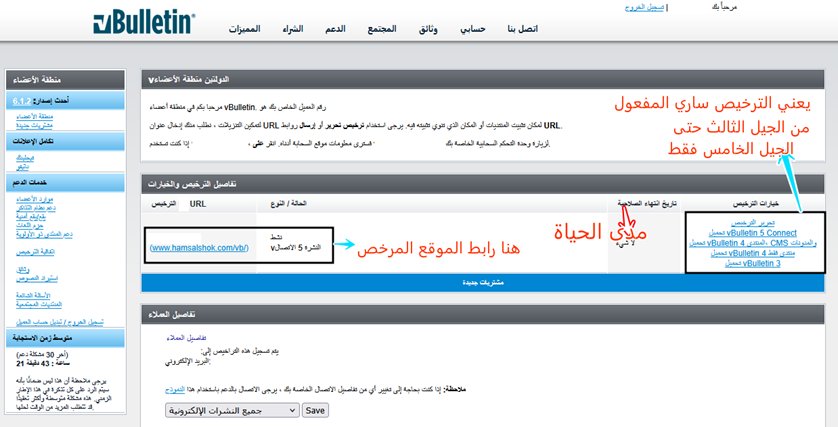Open منطقة الأعضاء sidebar link

35,117
